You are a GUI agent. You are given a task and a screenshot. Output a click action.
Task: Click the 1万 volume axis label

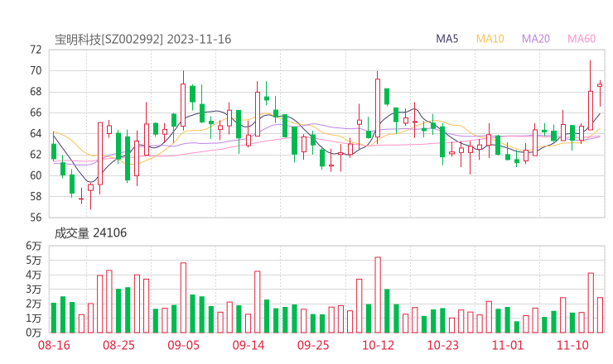point(34,318)
